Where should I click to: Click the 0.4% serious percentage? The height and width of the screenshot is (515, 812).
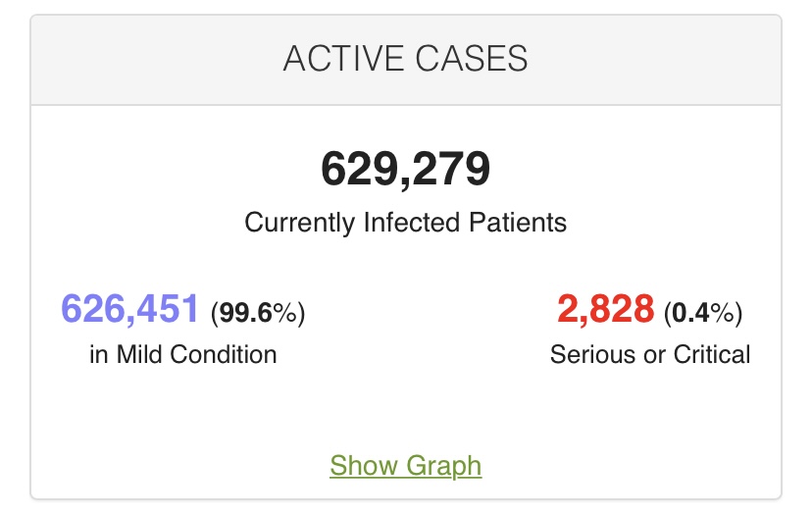(x=703, y=313)
